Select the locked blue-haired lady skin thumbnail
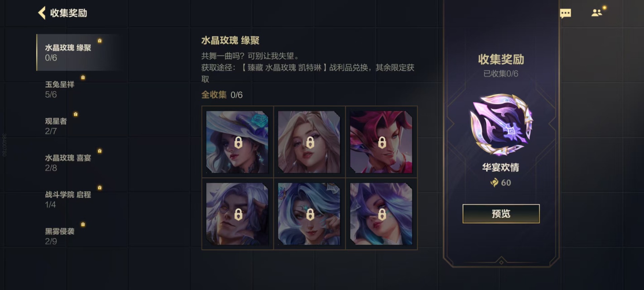 [309, 214]
